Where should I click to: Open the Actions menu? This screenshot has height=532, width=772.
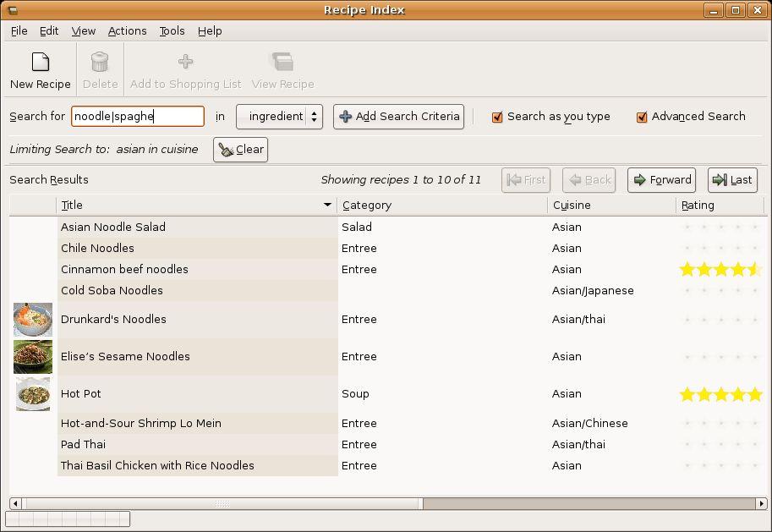click(127, 30)
